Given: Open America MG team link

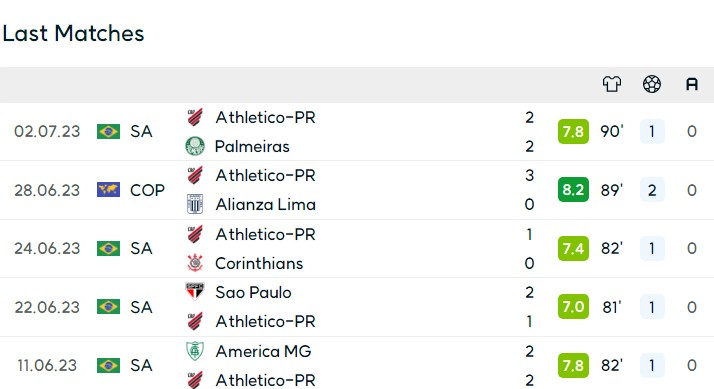Looking at the screenshot, I should (263, 352).
